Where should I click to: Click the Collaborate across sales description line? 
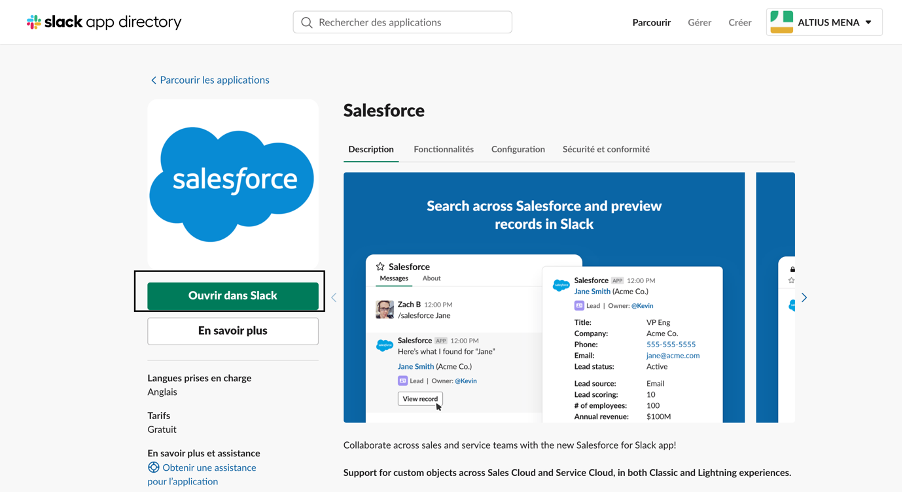point(510,445)
